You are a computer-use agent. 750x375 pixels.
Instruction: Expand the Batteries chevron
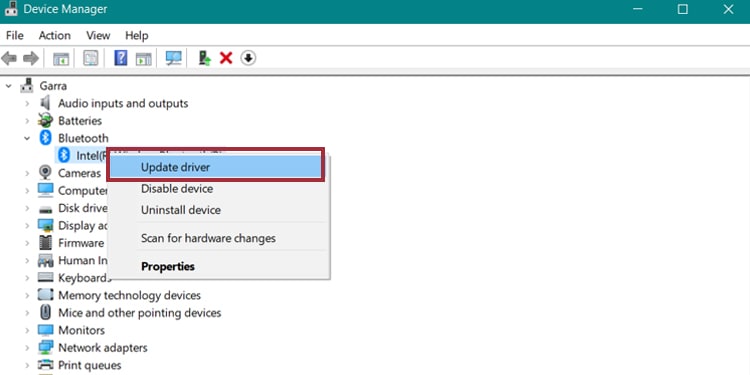[x=27, y=121]
